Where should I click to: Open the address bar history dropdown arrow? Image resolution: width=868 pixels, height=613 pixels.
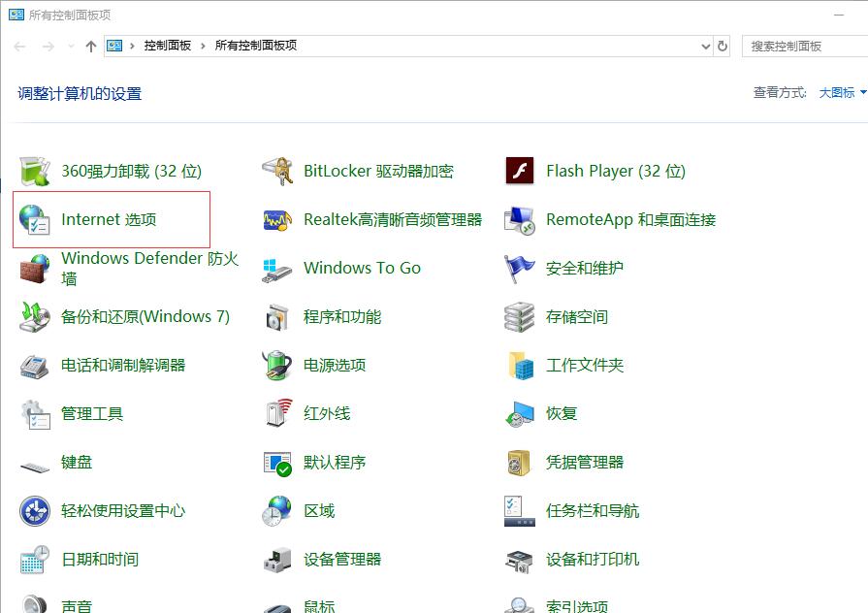tap(705, 46)
